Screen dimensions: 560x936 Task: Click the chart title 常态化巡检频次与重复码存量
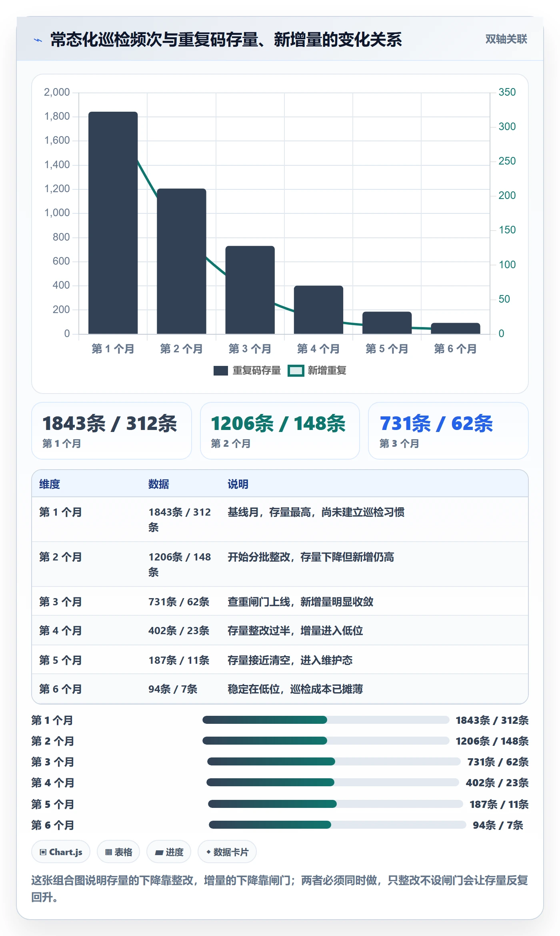point(154,40)
